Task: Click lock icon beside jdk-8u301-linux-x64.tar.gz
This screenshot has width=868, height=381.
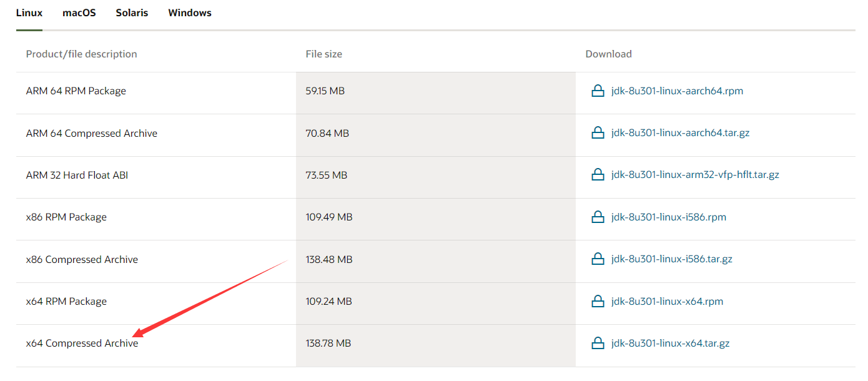Action: (598, 343)
